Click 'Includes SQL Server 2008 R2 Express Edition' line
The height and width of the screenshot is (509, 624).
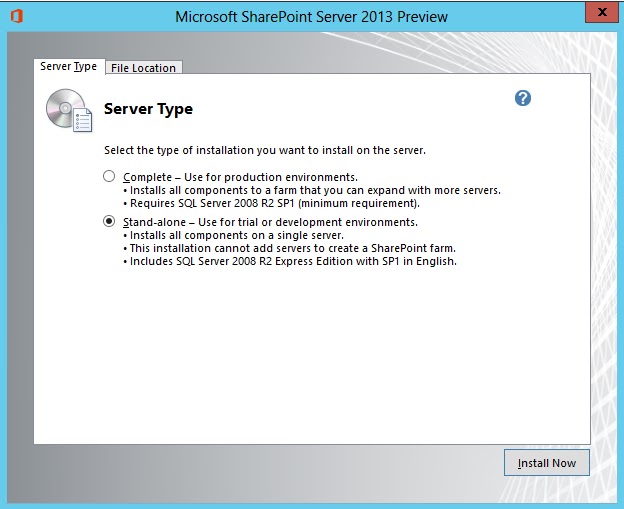290,261
